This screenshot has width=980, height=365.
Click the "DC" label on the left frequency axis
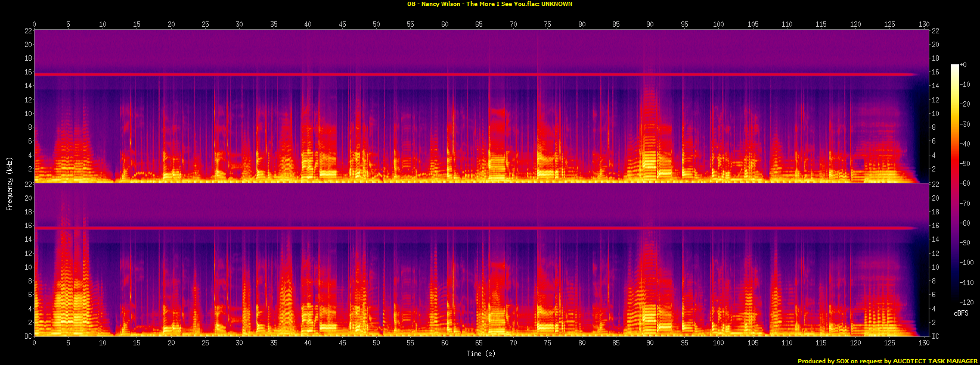point(27,336)
